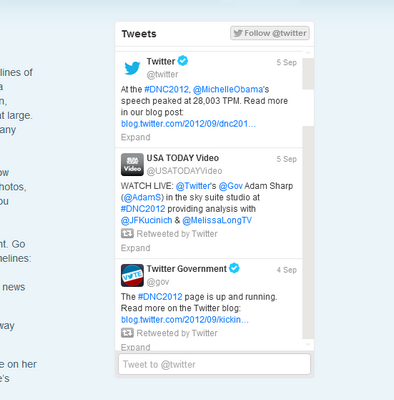Click the verified badge beside Twitter Government
394x400 pixels.
coord(234,268)
